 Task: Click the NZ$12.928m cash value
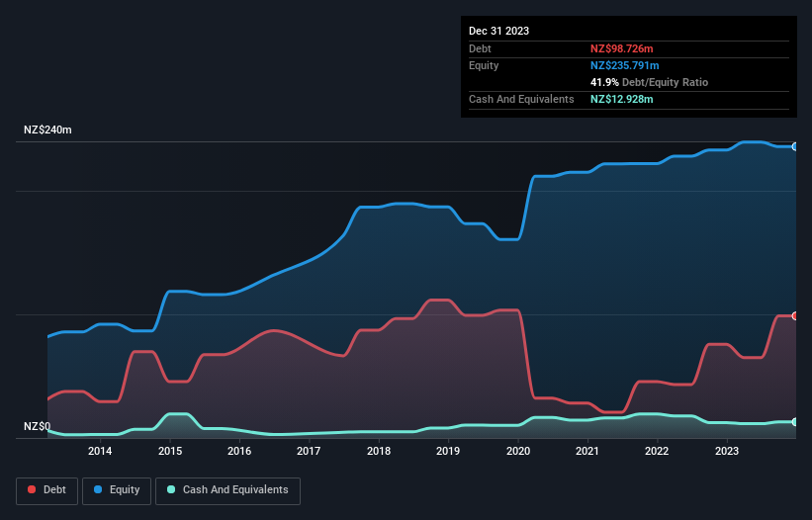point(621,99)
